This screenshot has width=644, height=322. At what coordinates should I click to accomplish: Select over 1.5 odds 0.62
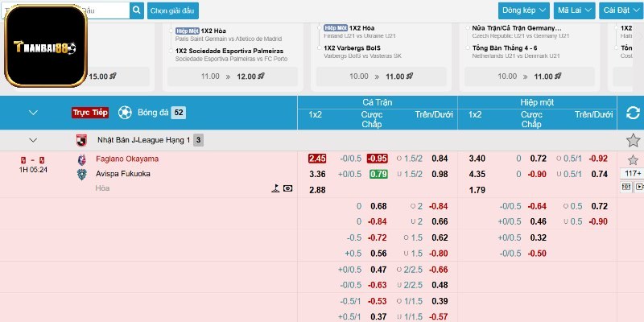coord(440,237)
